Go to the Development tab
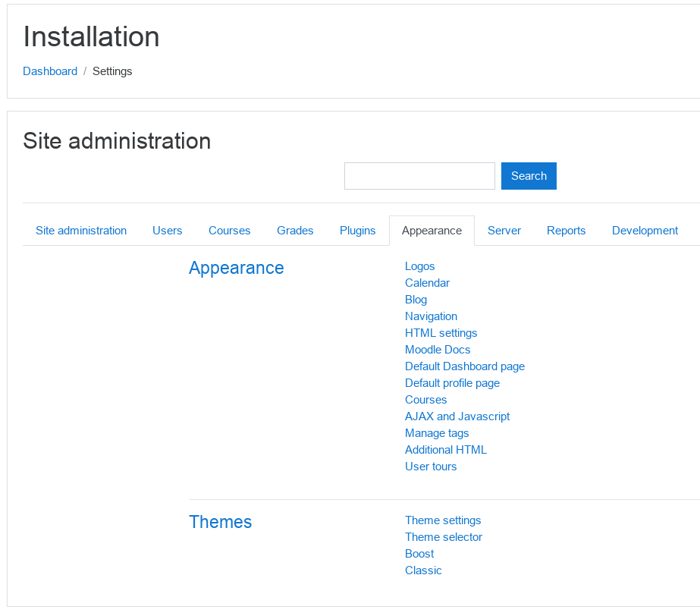Screen dimensions: 700x616 pos(645,231)
